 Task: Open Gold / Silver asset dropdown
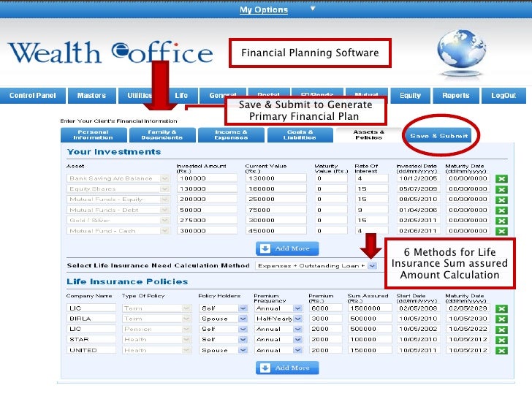click(164, 221)
